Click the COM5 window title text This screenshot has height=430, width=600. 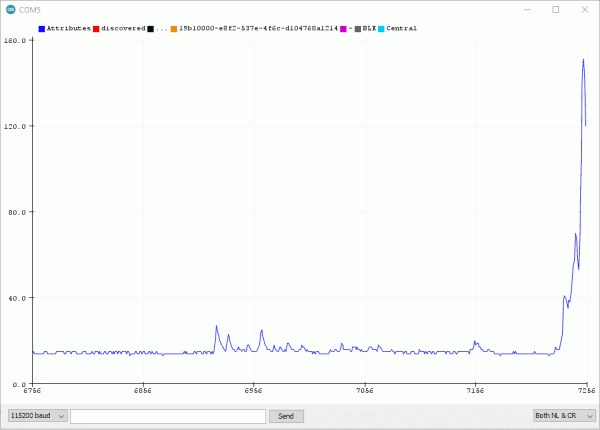pos(30,10)
